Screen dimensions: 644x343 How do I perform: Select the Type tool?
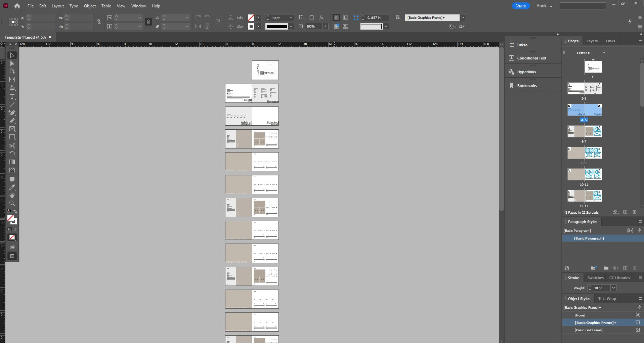coord(12,97)
